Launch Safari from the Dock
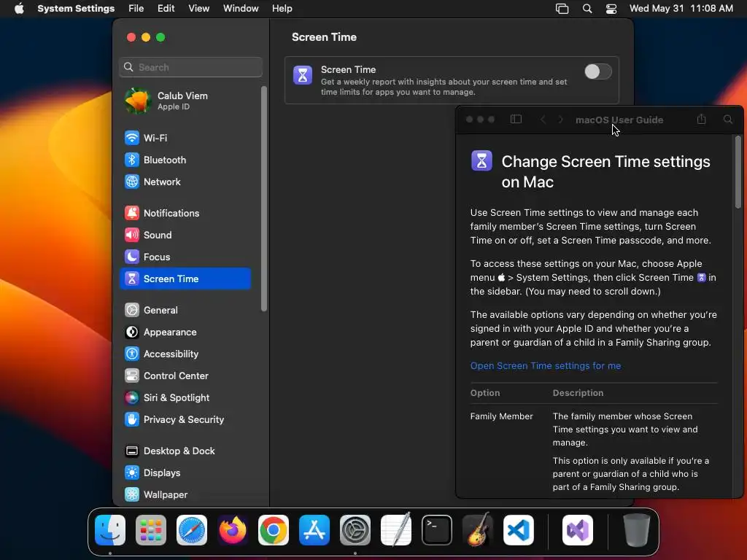Viewport: 747px width, 560px height. click(192, 530)
